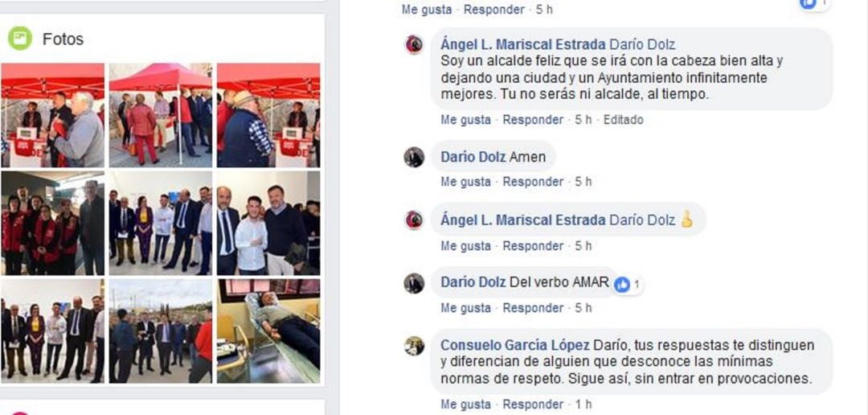The image size is (868, 415).
Task: Reply to Consuelo García López's comment
Action: tap(533, 405)
